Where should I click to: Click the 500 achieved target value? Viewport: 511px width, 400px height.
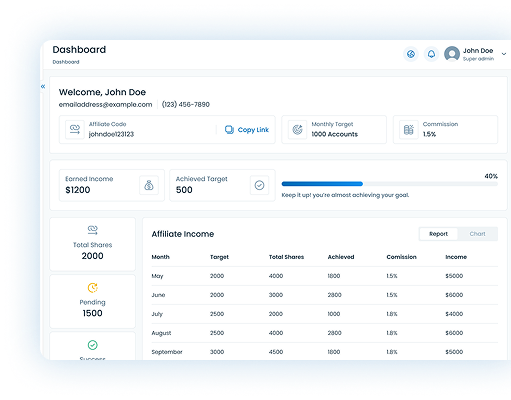184,190
